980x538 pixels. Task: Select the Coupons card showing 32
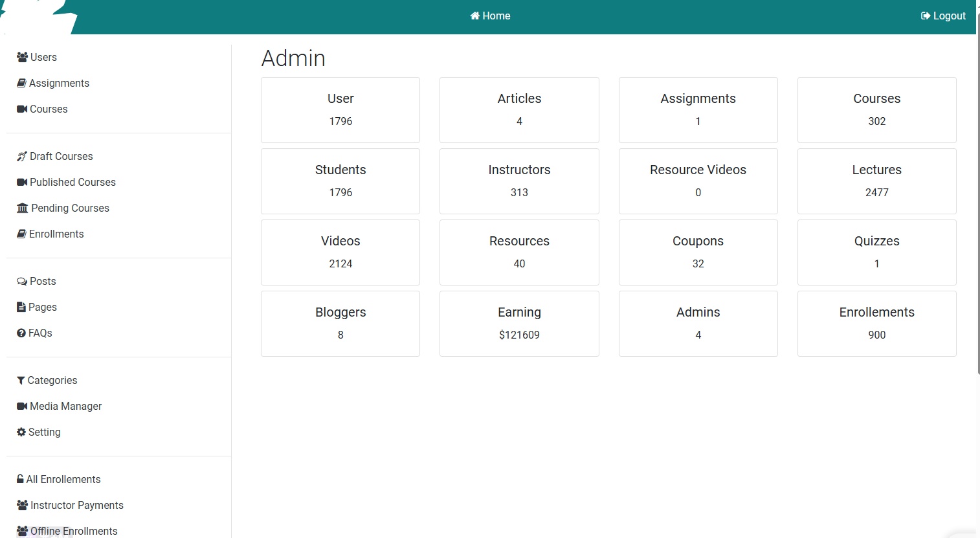(x=698, y=252)
